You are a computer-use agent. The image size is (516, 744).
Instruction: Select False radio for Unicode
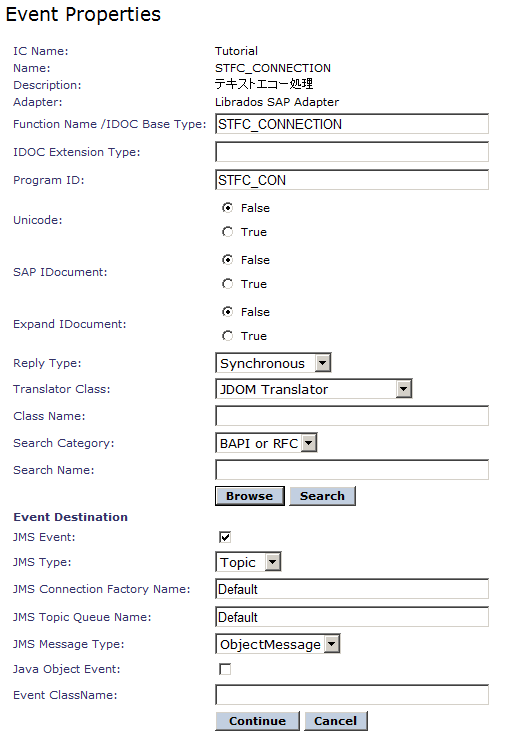[x=228, y=208]
